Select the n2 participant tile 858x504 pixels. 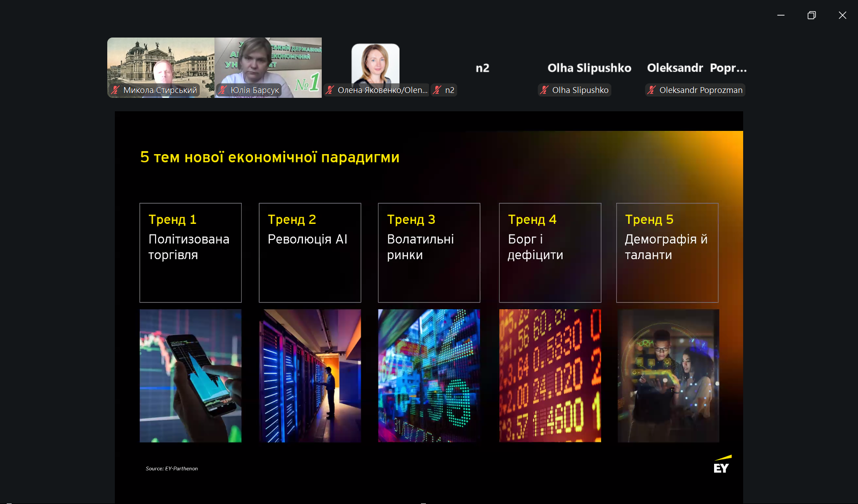(482, 68)
